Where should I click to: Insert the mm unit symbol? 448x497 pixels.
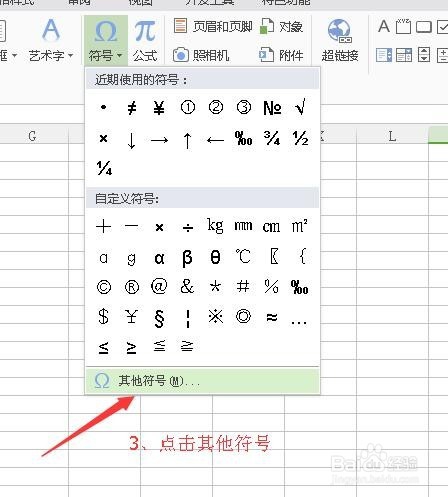pos(243,226)
